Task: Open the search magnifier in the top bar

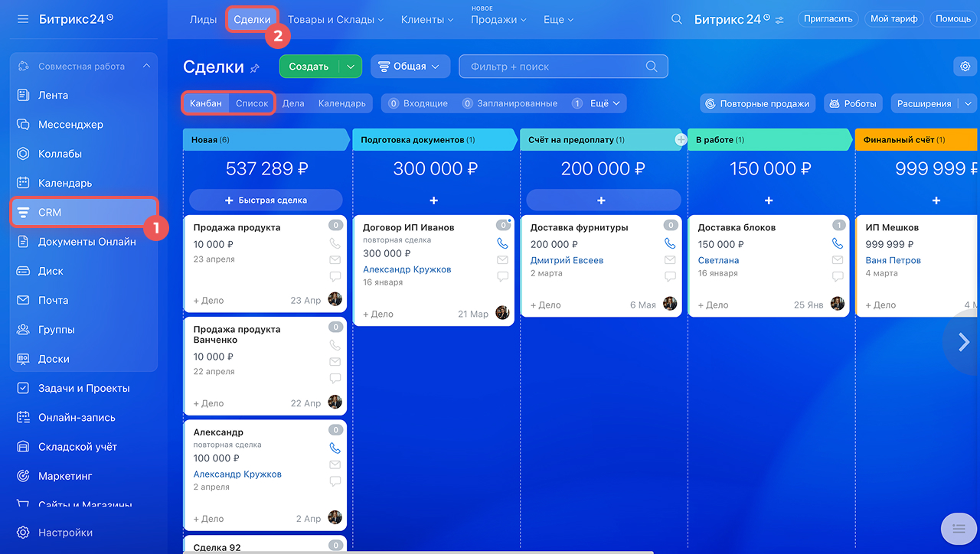Action: click(x=676, y=19)
